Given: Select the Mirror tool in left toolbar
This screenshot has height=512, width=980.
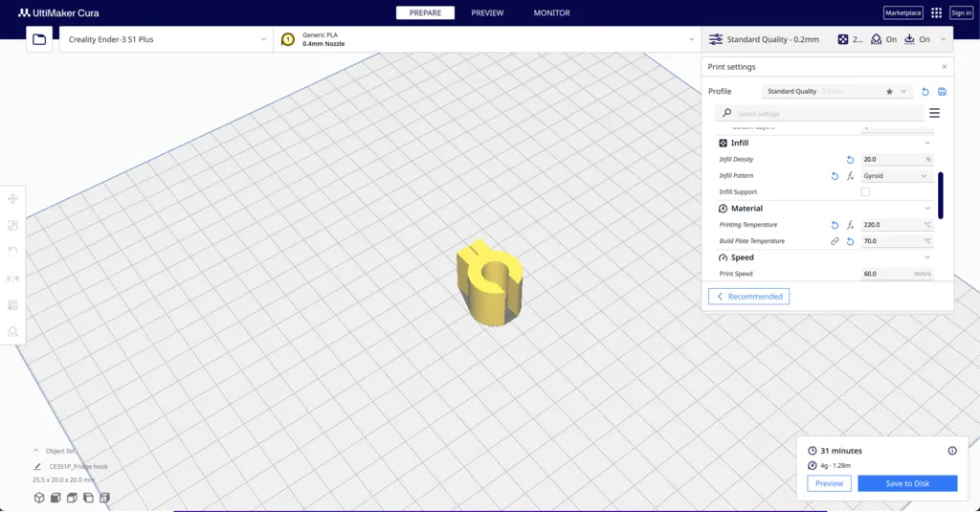Looking at the screenshot, I should pyautogui.click(x=12, y=278).
